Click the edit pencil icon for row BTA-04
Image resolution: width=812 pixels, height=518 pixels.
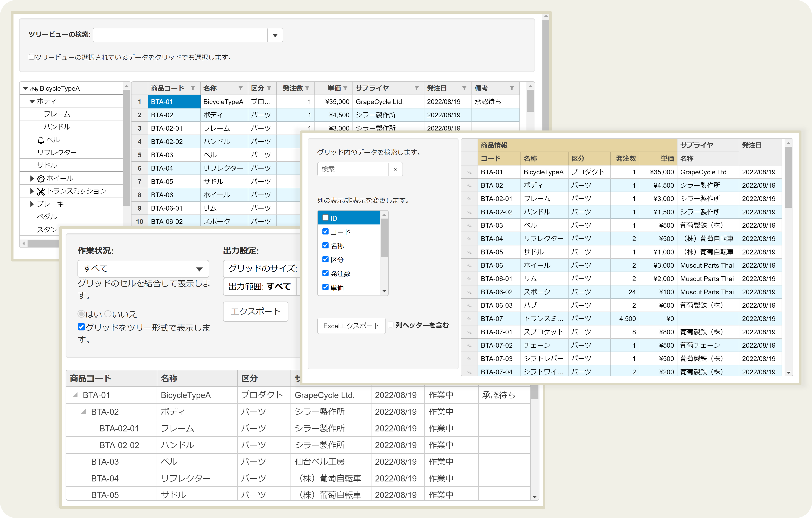click(x=469, y=239)
